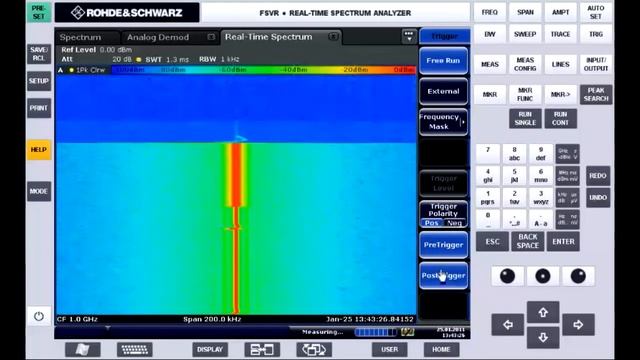Open the SPAN menu
Image resolution: width=640 pixels, height=360 pixels.
tap(525, 13)
